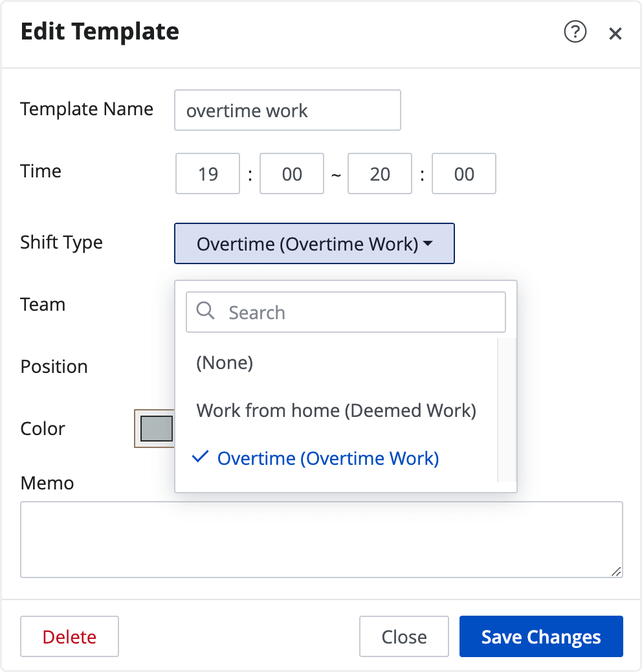Image resolution: width=642 pixels, height=672 pixels.
Task: Click the Team label
Action: (x=43, y=304)
